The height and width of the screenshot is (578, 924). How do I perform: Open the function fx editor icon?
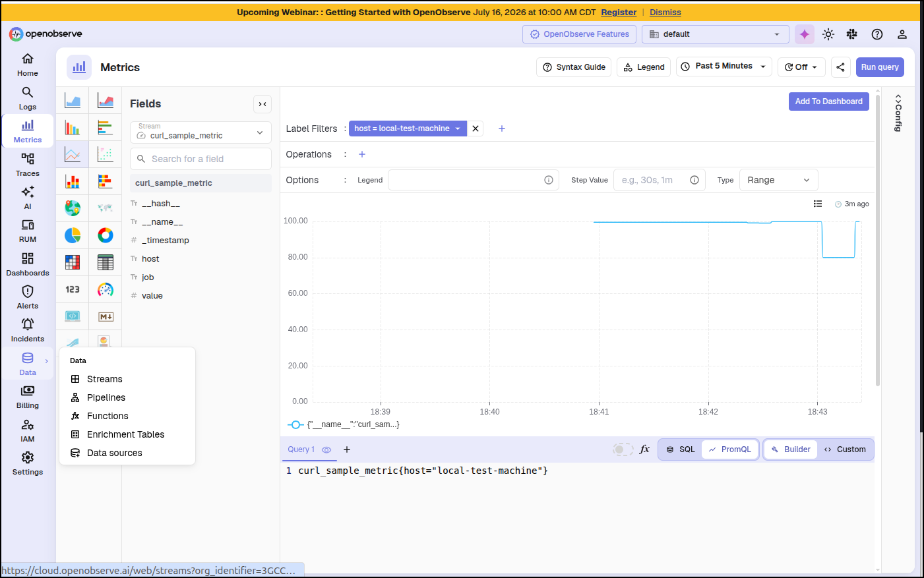(645, 449)
